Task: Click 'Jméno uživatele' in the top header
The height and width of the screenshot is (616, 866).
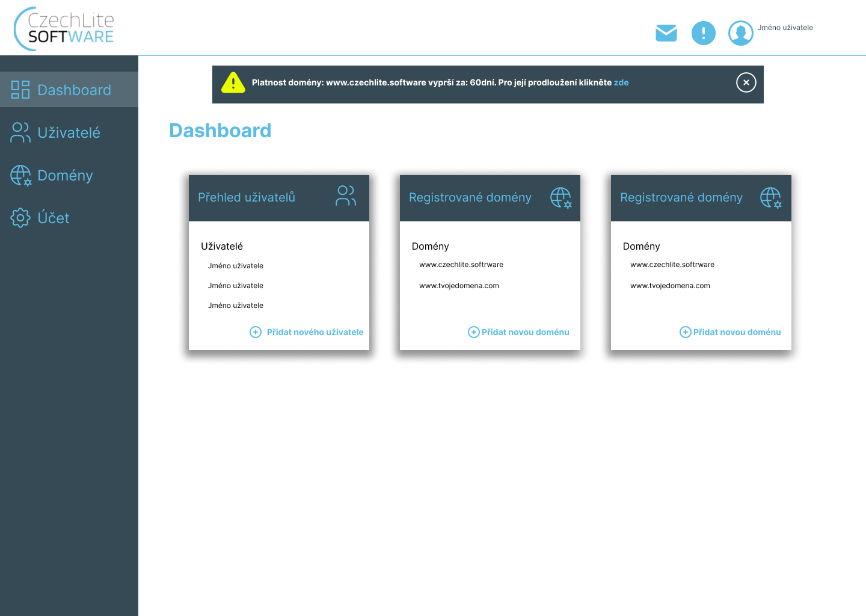Action: point(785,28)
